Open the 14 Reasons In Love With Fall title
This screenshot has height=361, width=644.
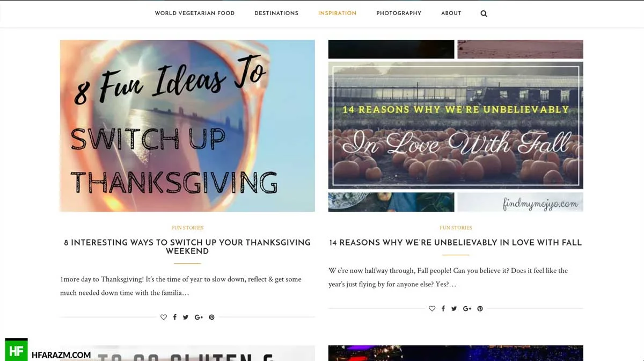[456, 243]
